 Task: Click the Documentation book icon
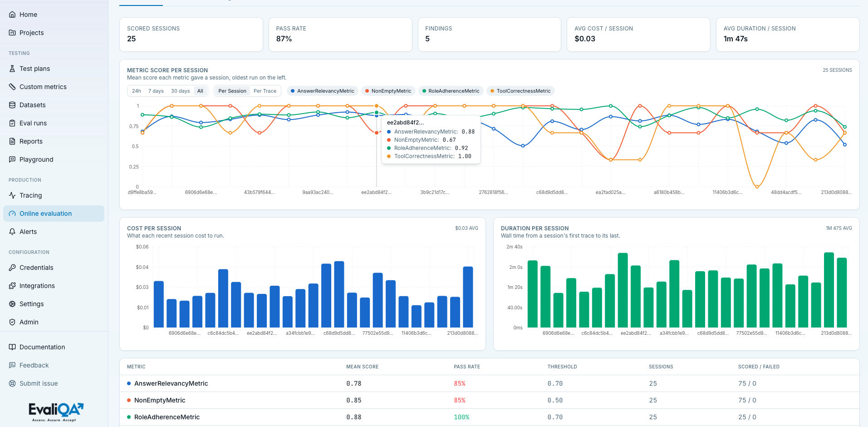click(x=12, y=347)
